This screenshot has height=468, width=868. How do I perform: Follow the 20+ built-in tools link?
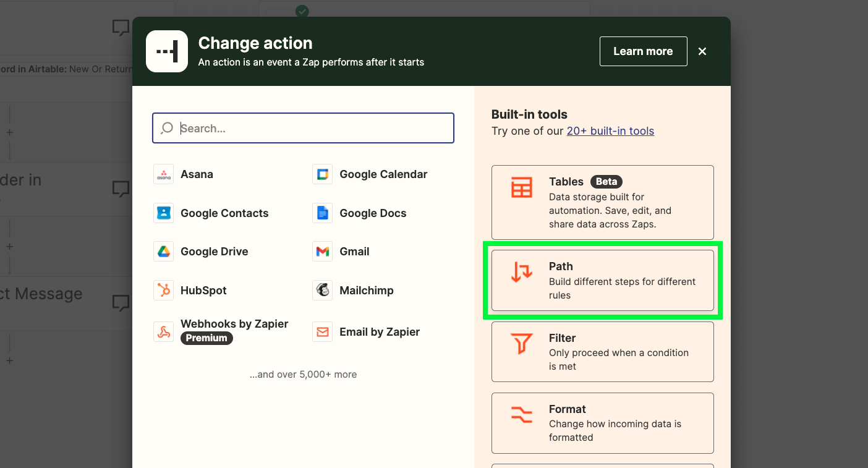(x=610, y=131)
